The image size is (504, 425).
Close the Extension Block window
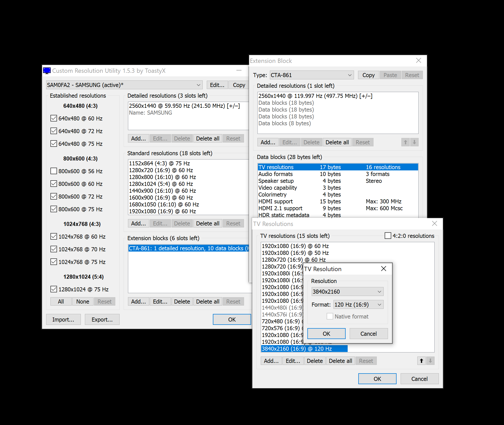[418, 61]
